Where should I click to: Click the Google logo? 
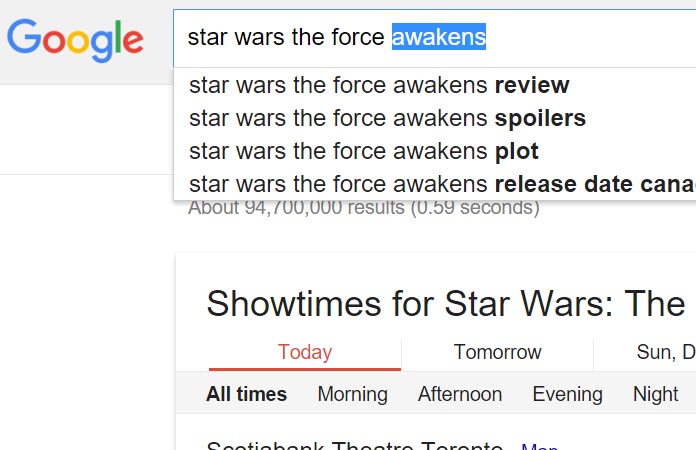(75, 40)
